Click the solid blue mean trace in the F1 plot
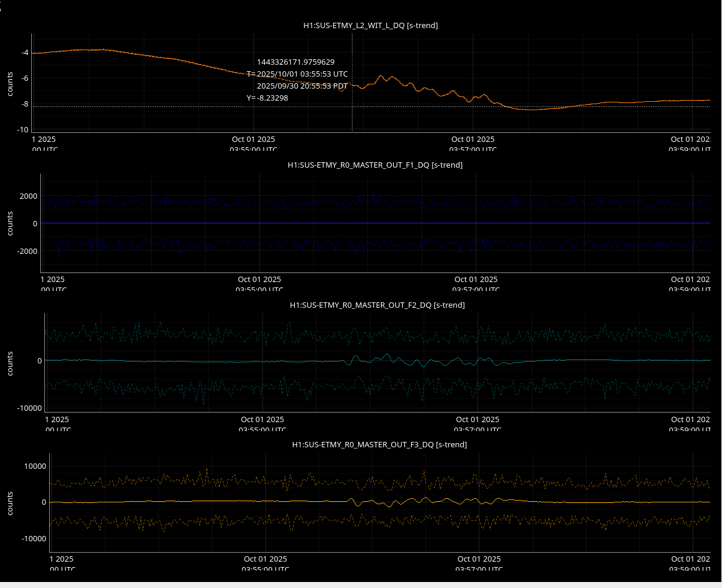Screen dimensions: 722x588 (x=240, y=223)
